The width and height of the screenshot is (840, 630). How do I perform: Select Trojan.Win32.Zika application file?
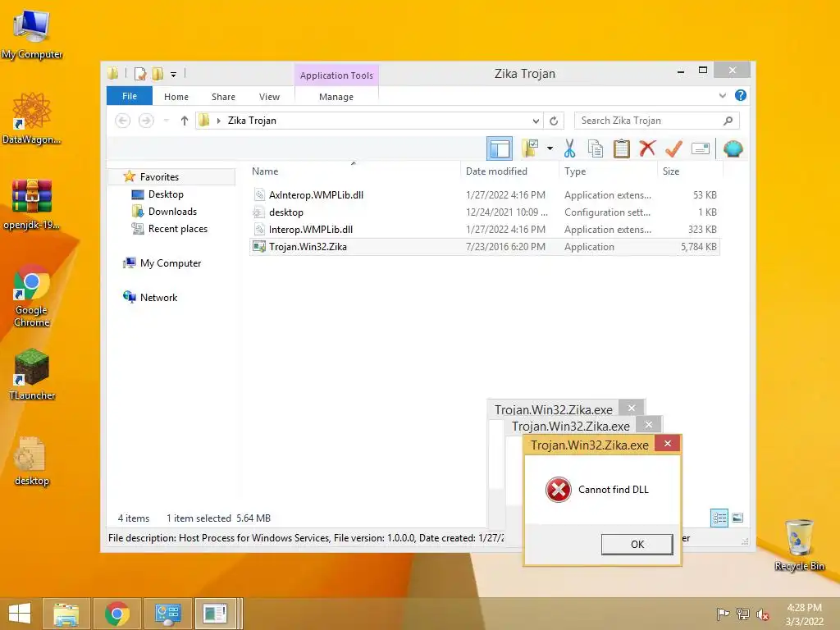coord(484,246)
